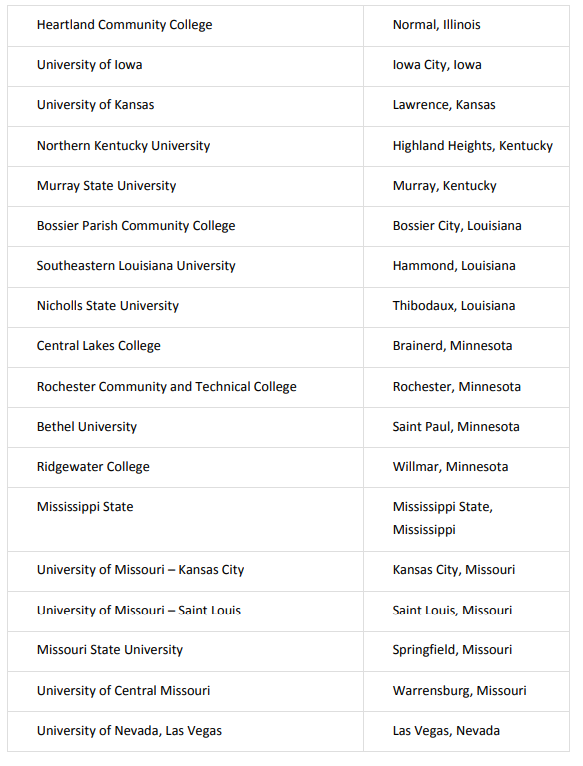Click the Highland Heights, Kentucky location
This screenshot has width=583, height=766.
click(x=473, y=146)
